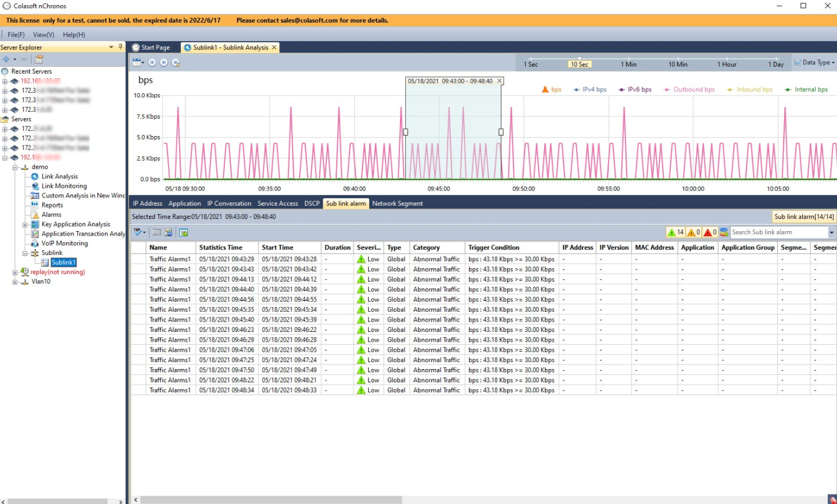The width and height of the screenshot is (837, 504).
Task: Toggle the bps legend series
Action: tap(551, 90)
